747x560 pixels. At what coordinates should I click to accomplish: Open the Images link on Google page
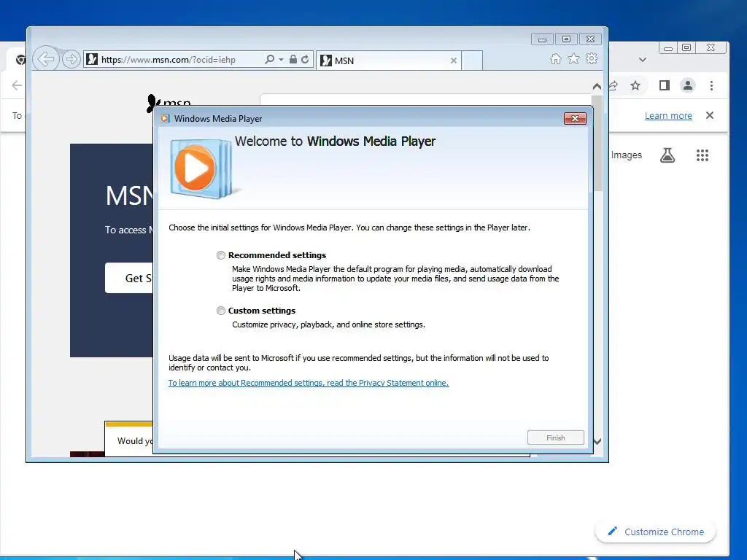click(627, 155)
